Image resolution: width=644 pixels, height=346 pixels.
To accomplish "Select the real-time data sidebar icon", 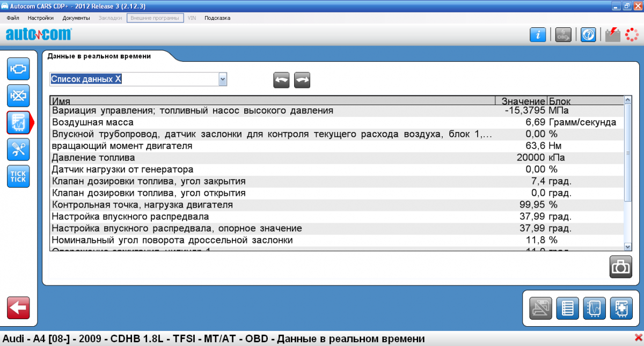I will (18, 123).
